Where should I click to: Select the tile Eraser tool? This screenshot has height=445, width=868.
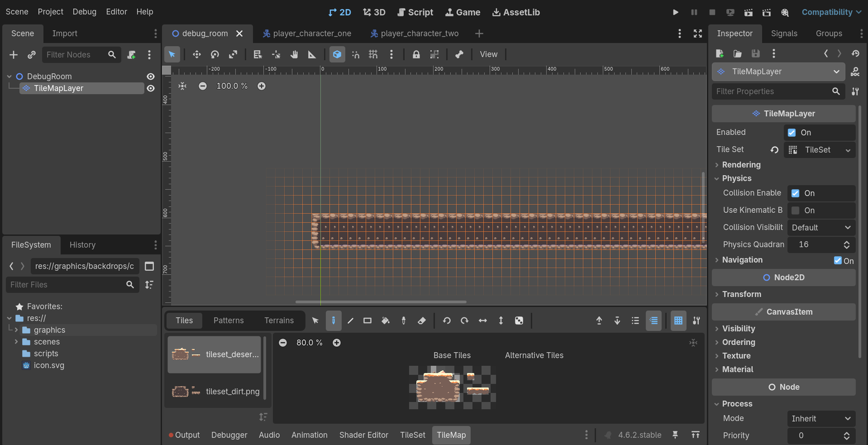tap(422, 321)
